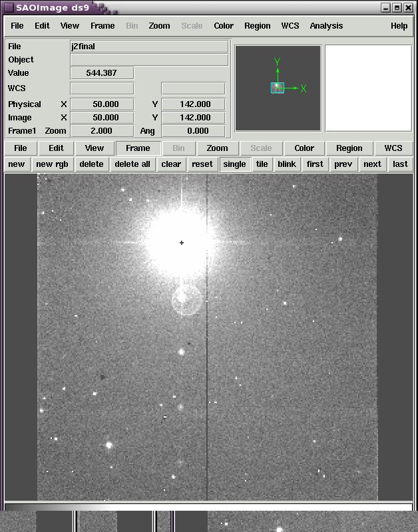Click the grayscale colorbar below the image

tap(209, 507)
